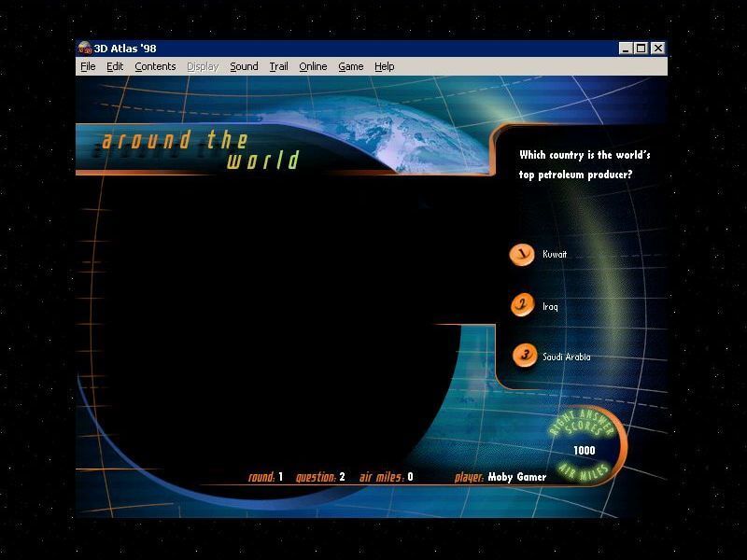Open the File menu

pos(88,66)
